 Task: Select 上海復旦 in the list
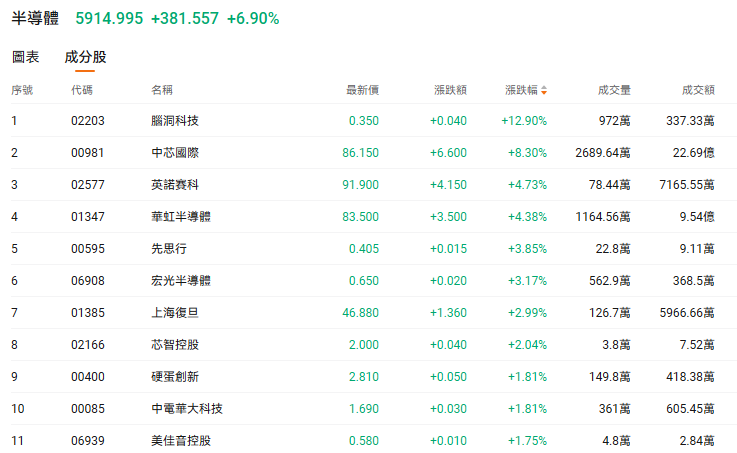pyautogui.click(x=175, y=313)
